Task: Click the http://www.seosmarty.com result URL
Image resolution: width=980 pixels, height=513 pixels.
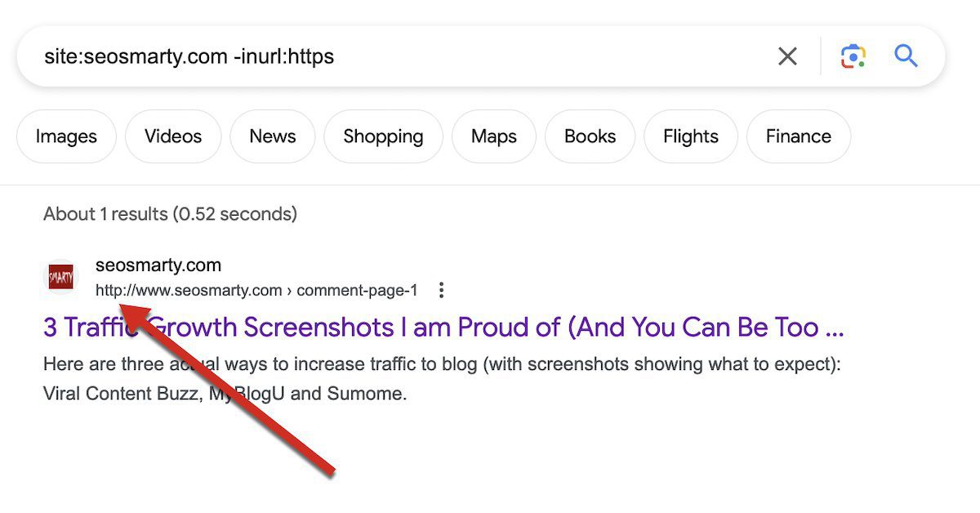Action: pyautogui.click(x=256, y=290)
